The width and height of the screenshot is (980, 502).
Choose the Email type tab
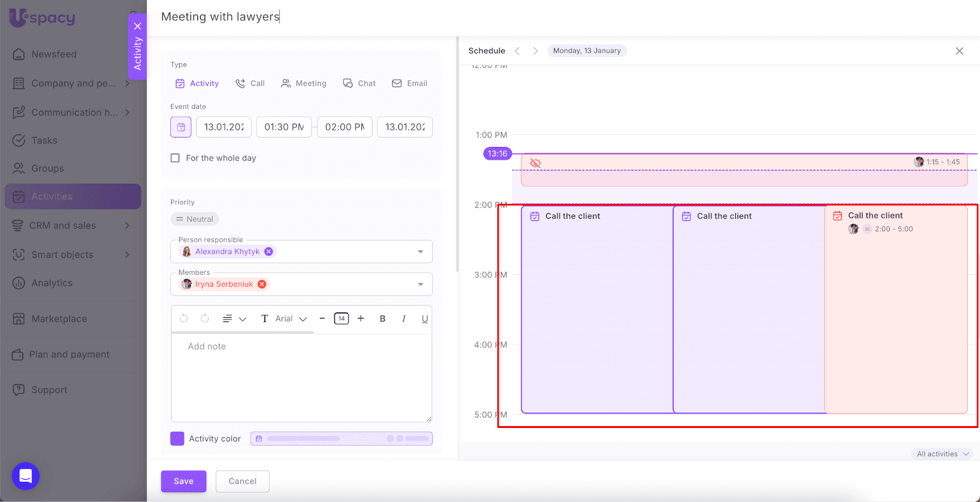pos(410,83)
